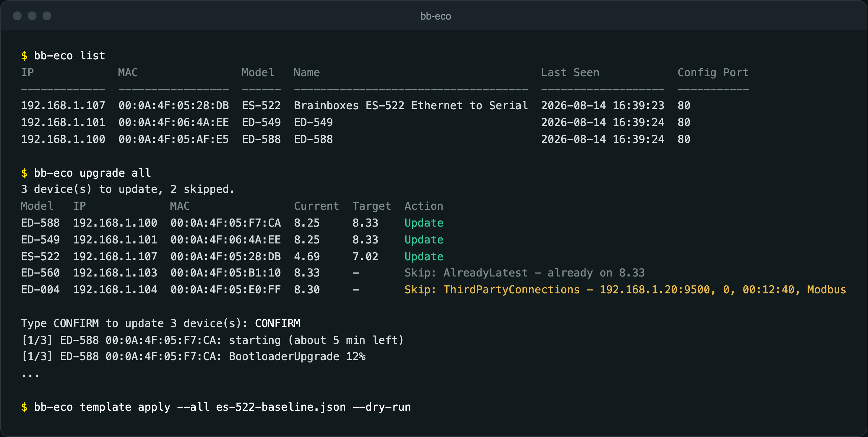The width and height of the screenshot is (868, 437).
Task: Click IP 192.168.1.103 in upgrade table
Action: pyautogui.click(x=115, y=273)
